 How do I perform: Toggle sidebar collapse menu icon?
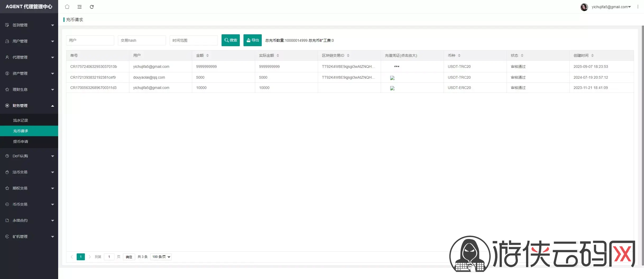coord(80,7)
